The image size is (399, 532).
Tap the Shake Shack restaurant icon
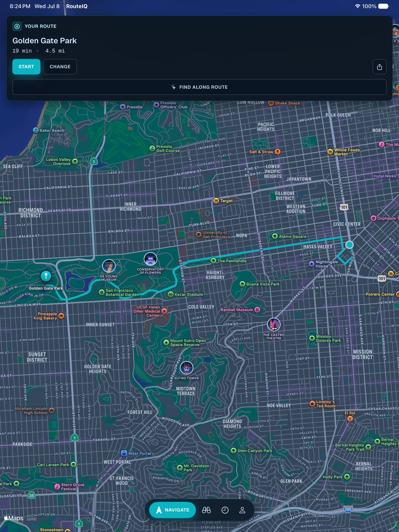[271, 103]
